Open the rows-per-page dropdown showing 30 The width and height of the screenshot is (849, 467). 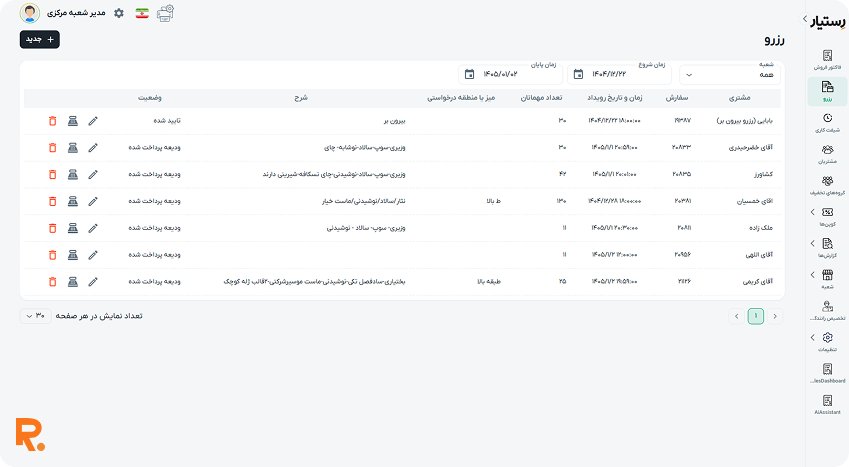tap(36, 316)
